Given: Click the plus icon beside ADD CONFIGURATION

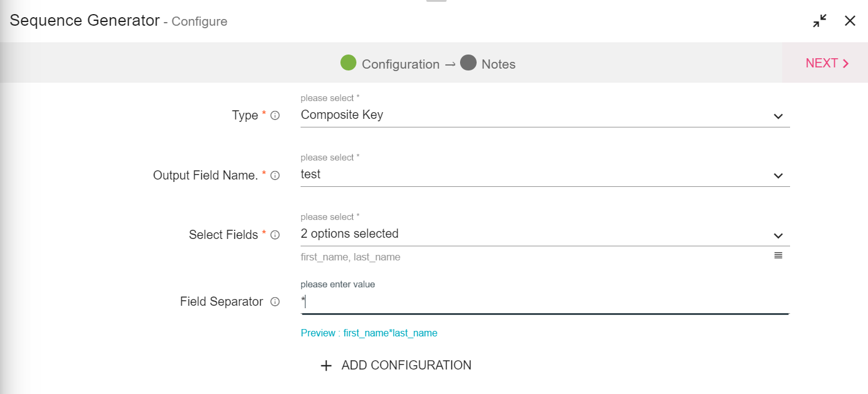Looking at the screenshot, I should [x=326, y=366].
